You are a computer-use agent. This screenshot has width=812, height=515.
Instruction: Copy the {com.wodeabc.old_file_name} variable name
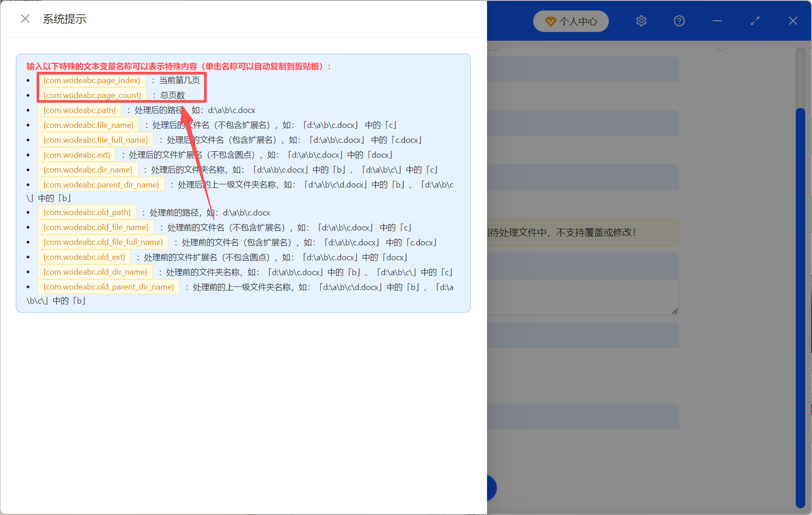(96, 227)
